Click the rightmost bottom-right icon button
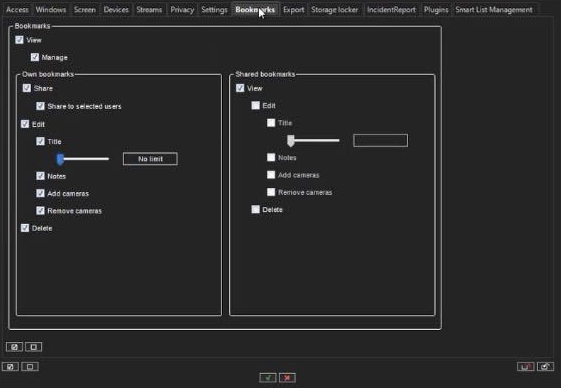561x388 pixels. (x=545, y=367)
